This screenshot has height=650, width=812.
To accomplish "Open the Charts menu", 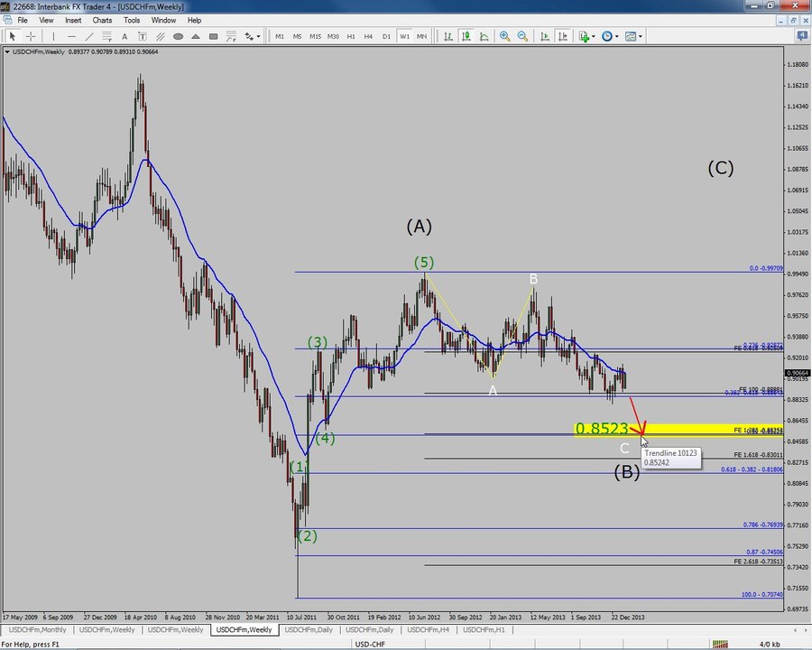I will [102, 20].
